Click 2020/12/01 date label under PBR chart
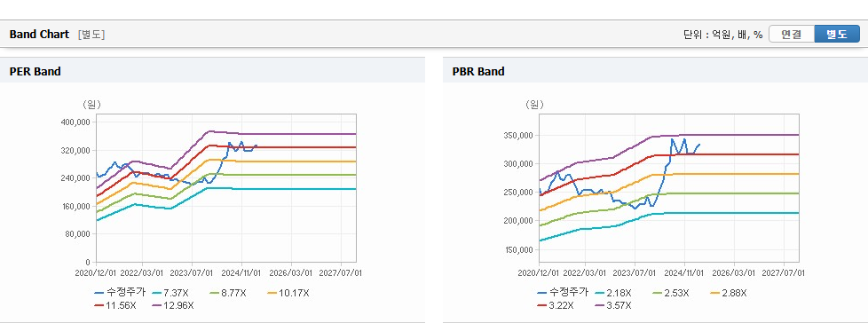Image resolution: width=868 pixels, height=323 pixels. click(x=539, y=272)
